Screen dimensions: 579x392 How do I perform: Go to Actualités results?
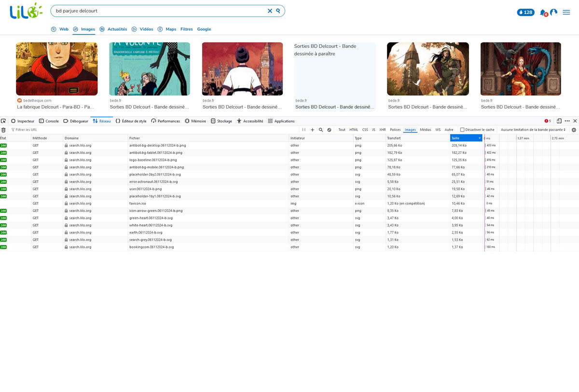(113, 29)
